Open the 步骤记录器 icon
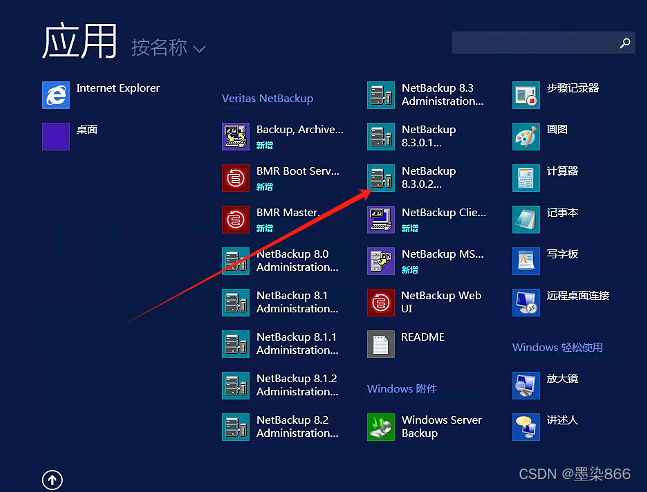 click(526, 95)
